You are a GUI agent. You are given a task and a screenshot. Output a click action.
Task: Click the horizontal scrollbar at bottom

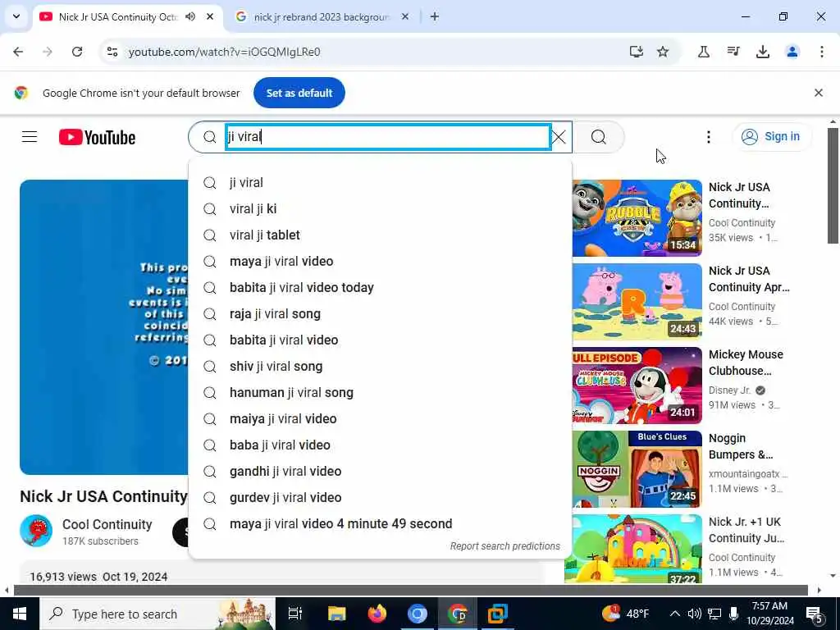tap(411, 590)
